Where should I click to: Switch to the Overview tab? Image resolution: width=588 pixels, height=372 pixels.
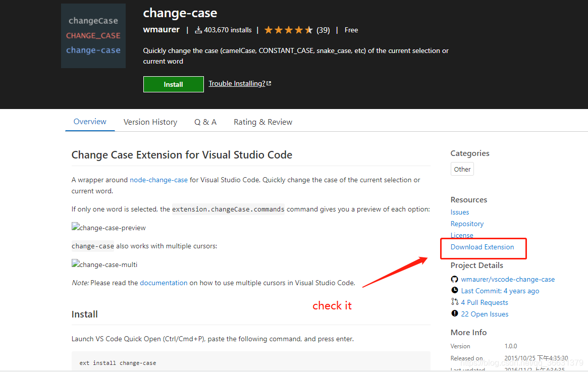90,122
